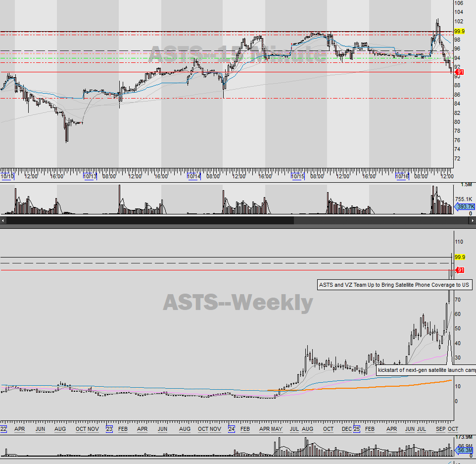Image resolution: width=476 pixels, height=464 pixels.
Task: Click the 25 year marker on weekly axis
Action: (356, 429)
